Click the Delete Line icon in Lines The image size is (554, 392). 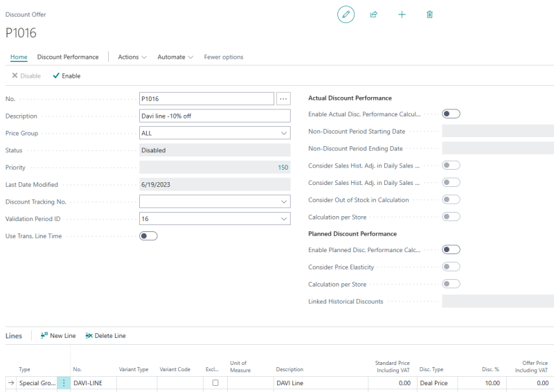(x=89, y=335)
